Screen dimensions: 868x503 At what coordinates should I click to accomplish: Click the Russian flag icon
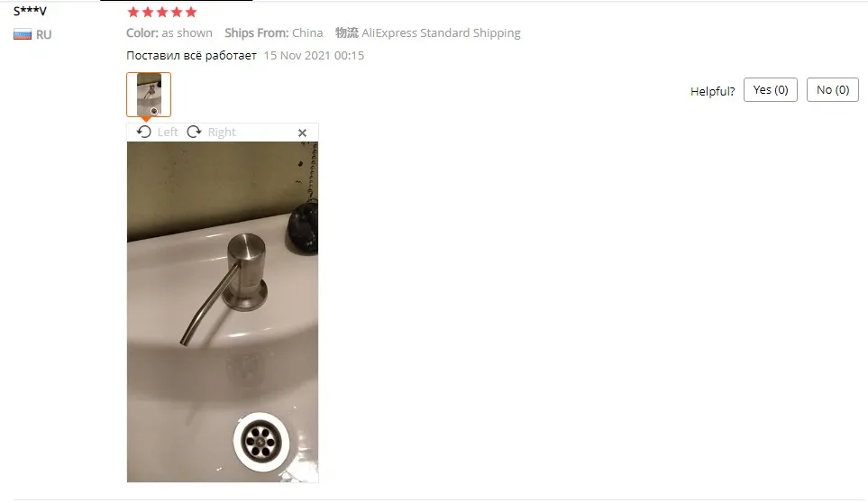(23, 34)
